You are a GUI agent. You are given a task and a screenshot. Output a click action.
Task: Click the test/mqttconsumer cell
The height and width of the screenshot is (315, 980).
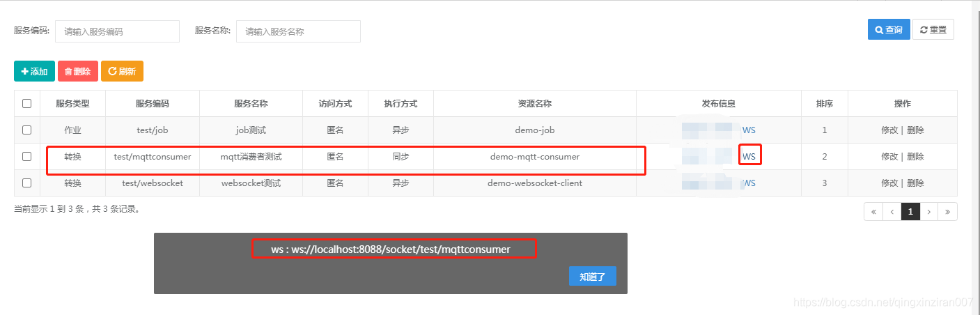click(x=153, y=156)
